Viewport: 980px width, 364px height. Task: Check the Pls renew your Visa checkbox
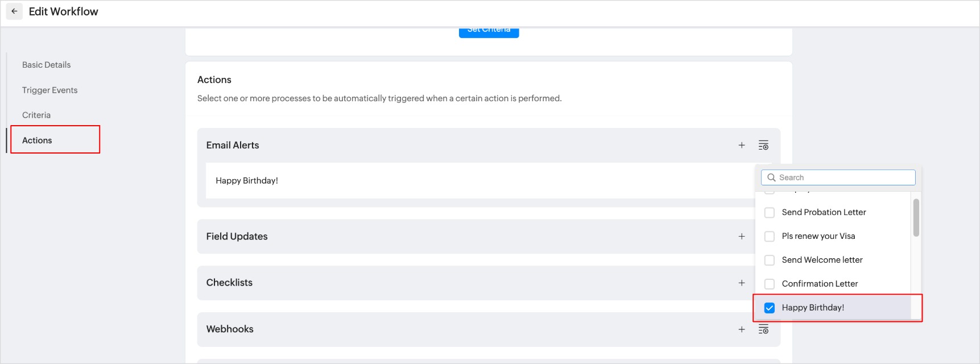click(x=770, y=237)
